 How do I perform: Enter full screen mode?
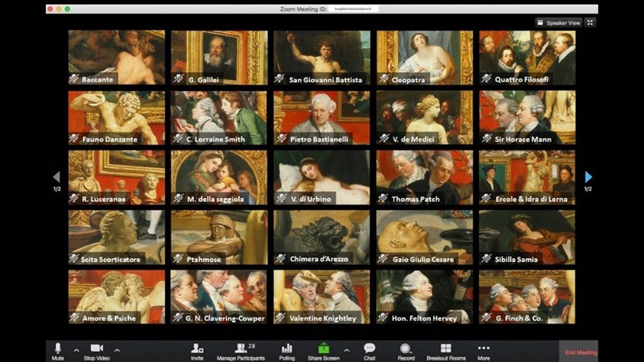[590, 23]
